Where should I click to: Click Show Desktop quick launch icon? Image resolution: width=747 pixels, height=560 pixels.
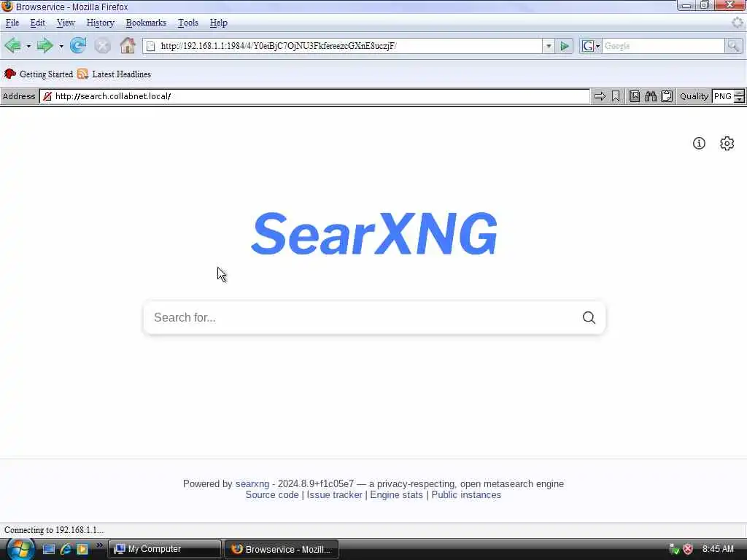click(49, 549)
